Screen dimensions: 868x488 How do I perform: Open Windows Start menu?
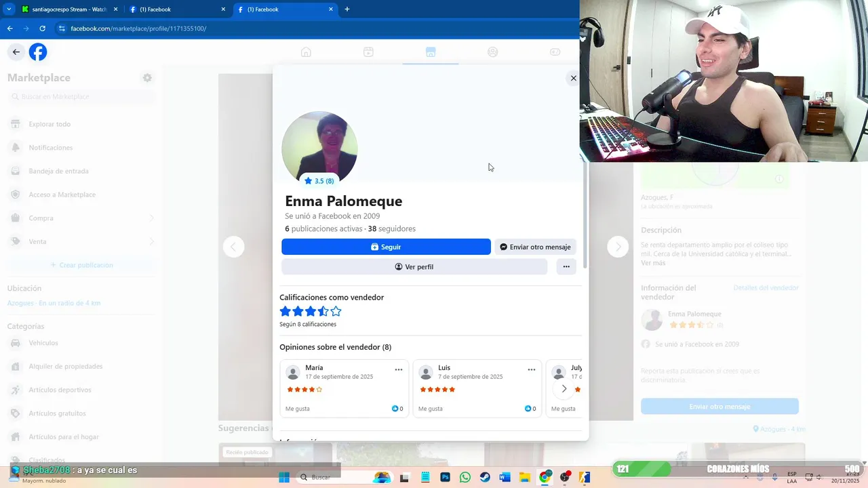pyautogui.click(x=284, y=477)
